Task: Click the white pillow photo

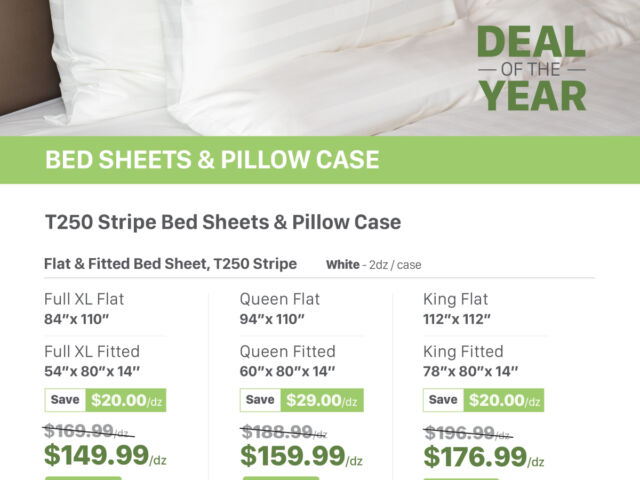Action: [x=250, y=60]
